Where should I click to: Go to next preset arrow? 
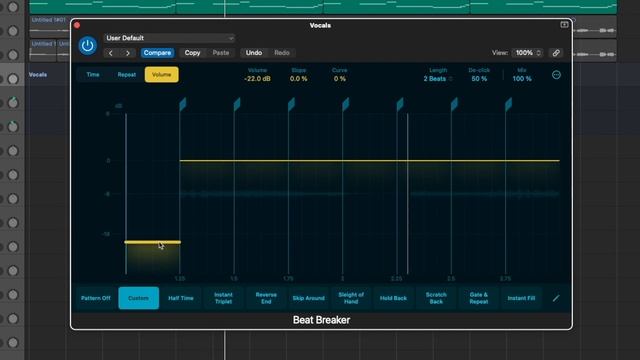(x=128, y=53)
